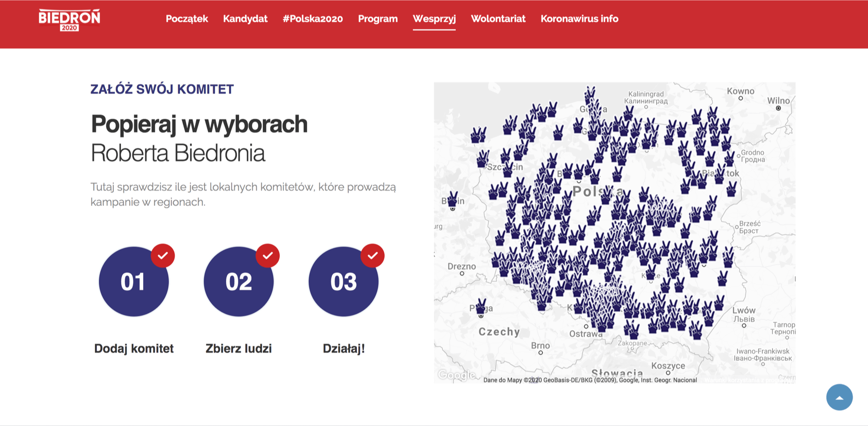The width and height of the screenshot is (868, 426).
Task: Open the Wolontariat page
Action: [498, 19]
